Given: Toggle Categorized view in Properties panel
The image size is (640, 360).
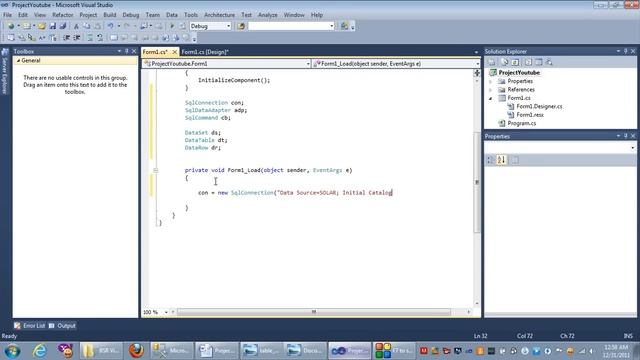Looking at the screenshot, I should [491, 160].
